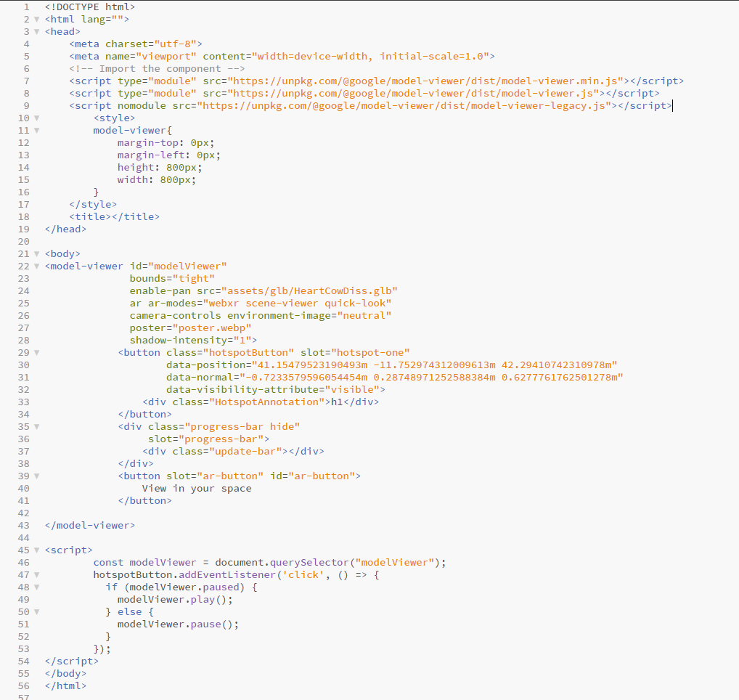This screenshot has height=700, width=739.
Task: Click line number 56 in the gutter
Action: pyautogui.click(x=23, y=686)
